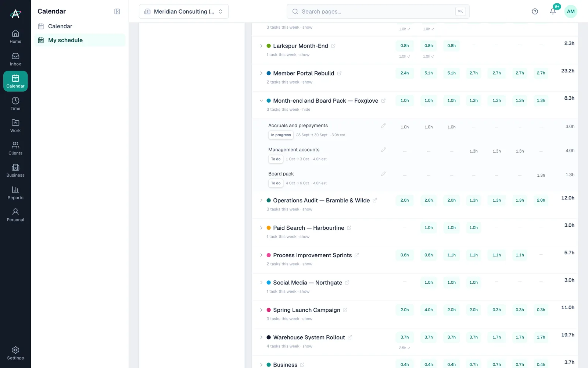Edit the Board pack task

[x=383, y=174]
